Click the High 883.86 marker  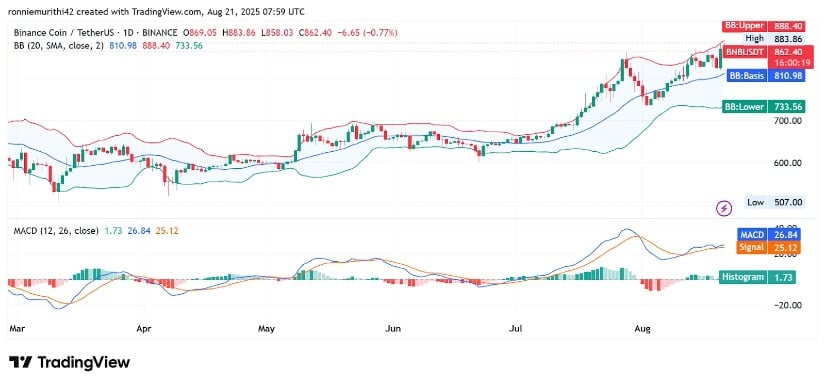coord(773,38)
